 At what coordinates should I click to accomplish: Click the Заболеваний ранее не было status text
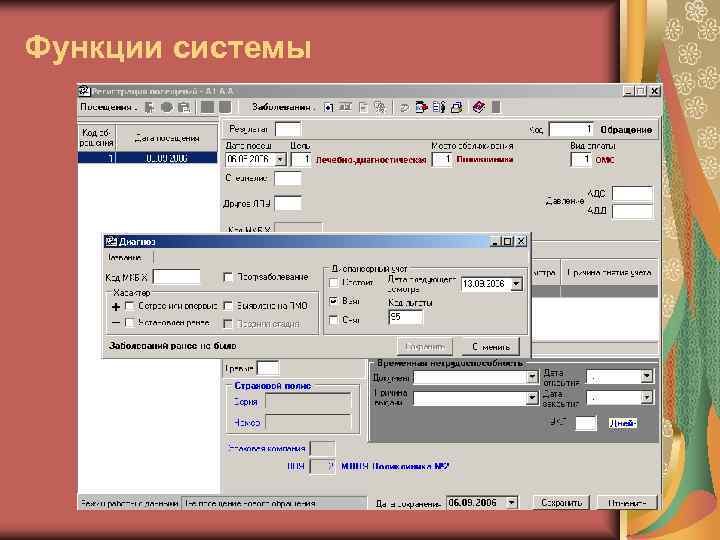pyautogui.click(x=172, y=346)
